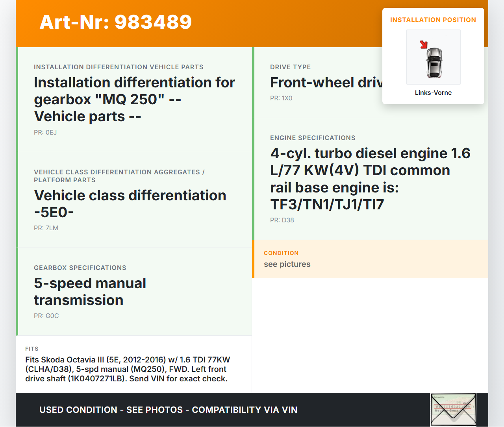The image size is (504, 427).
Task: Select Vehicle class differentiation -5E0- text
Action: (130, 204)
